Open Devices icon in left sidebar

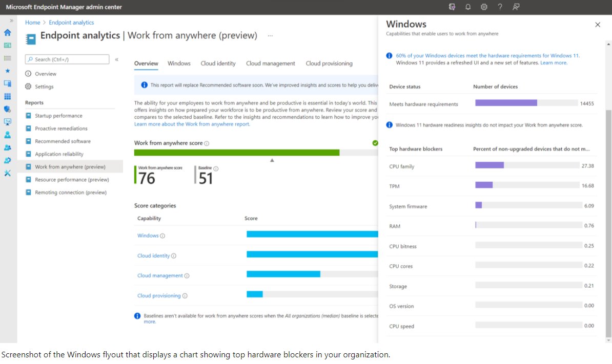click(x=7, y=83)
